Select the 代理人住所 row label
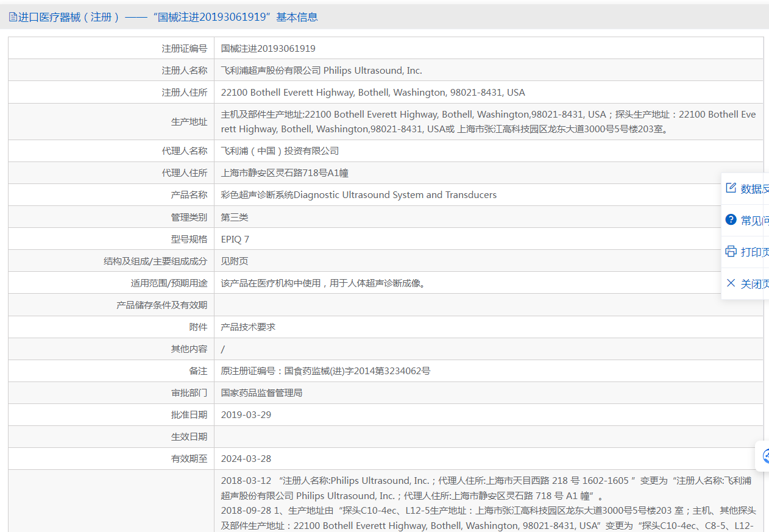 point(184,173)
